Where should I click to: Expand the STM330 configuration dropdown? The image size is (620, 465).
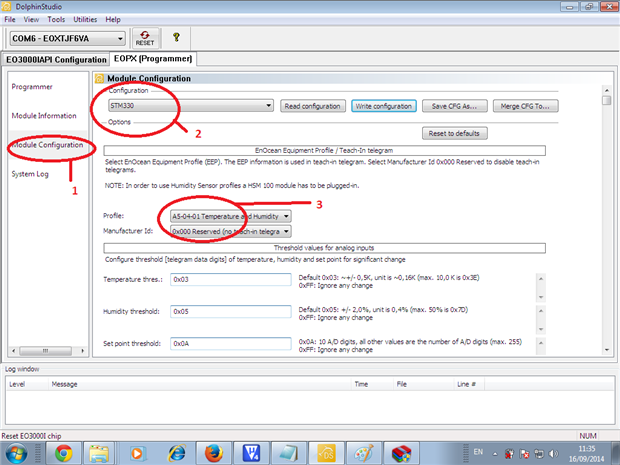[269, 106]
